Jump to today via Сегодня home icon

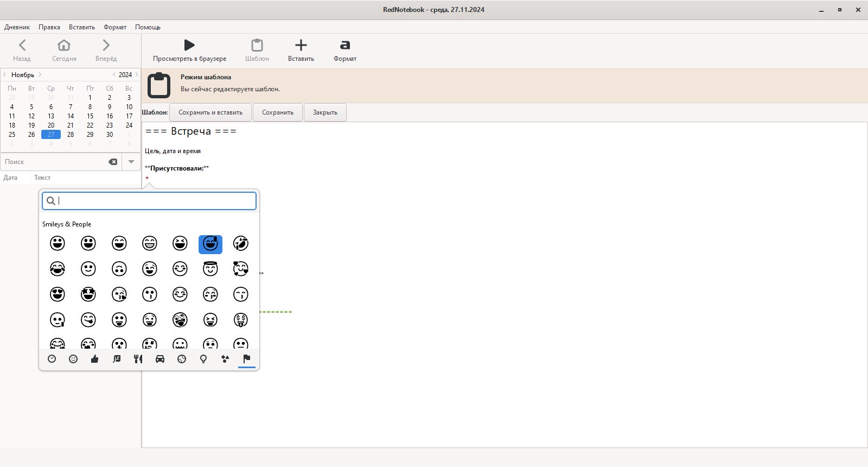pyautogui.click(x=64, y=51)
